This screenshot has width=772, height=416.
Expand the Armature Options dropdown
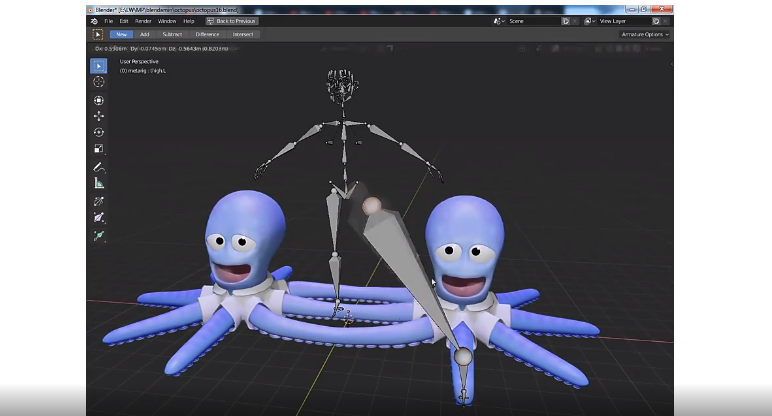coord(644,34)
